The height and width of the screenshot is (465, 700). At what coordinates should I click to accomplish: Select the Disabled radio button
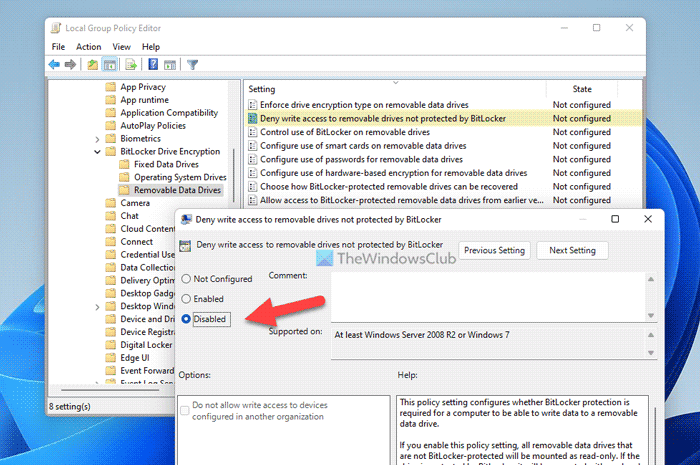186,319
